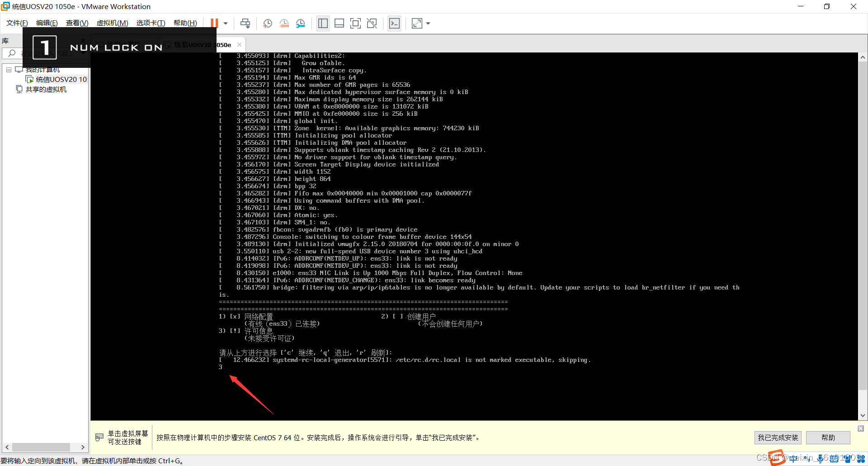Click the 我已完成安装 button
Viewport: 868px width, 466px height.
coord(778,437)
